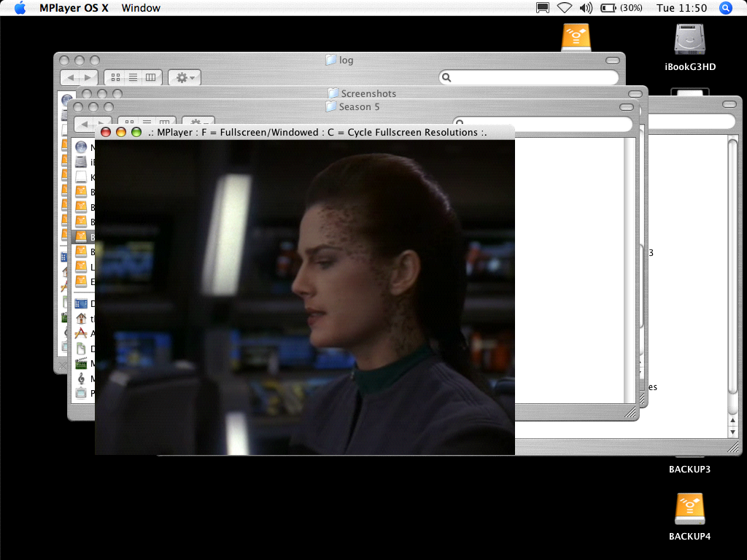Toggle the toolbar button of the rearmost right window
Viewport: 747px width, 560px height.
[x=729, y=104]
